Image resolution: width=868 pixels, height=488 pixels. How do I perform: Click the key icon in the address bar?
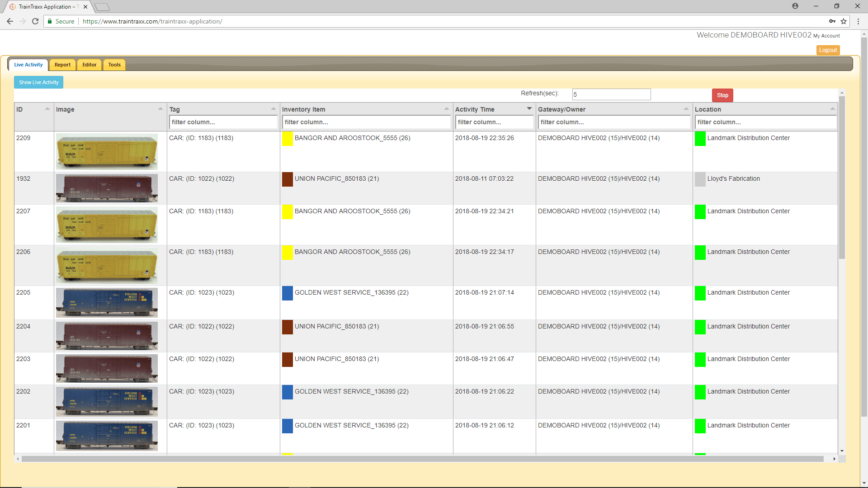[x=833, y=21]
